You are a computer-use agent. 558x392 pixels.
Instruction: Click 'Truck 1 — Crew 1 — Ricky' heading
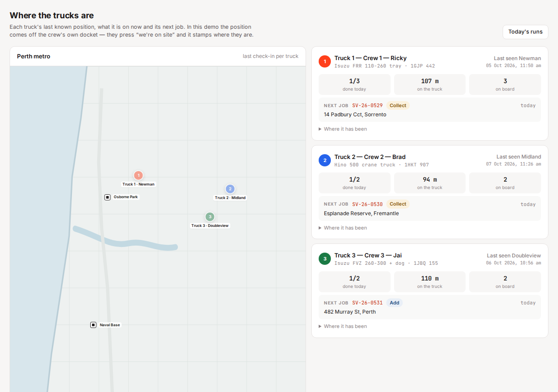371,58
